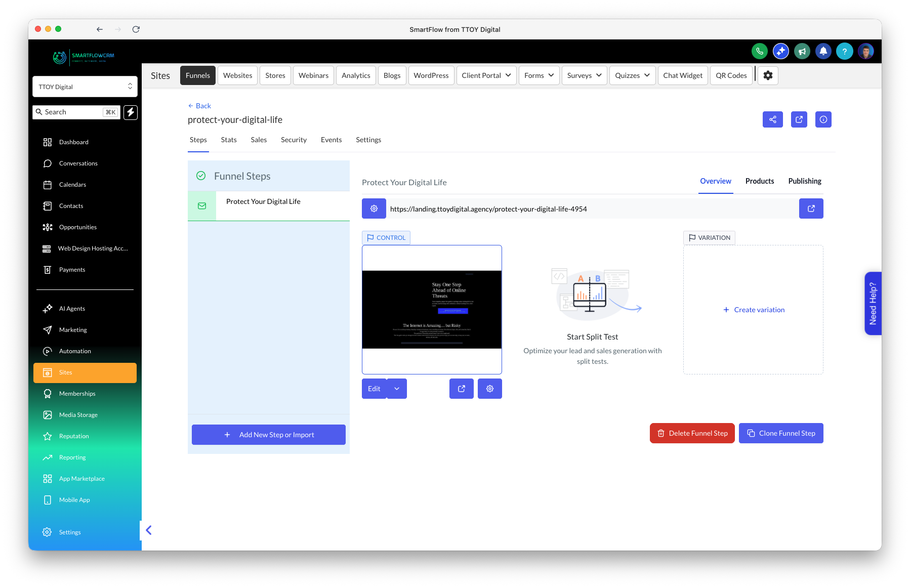Click the help question mark icon
910x588 pixels.
pyautogui.click(x=844, y=51)
